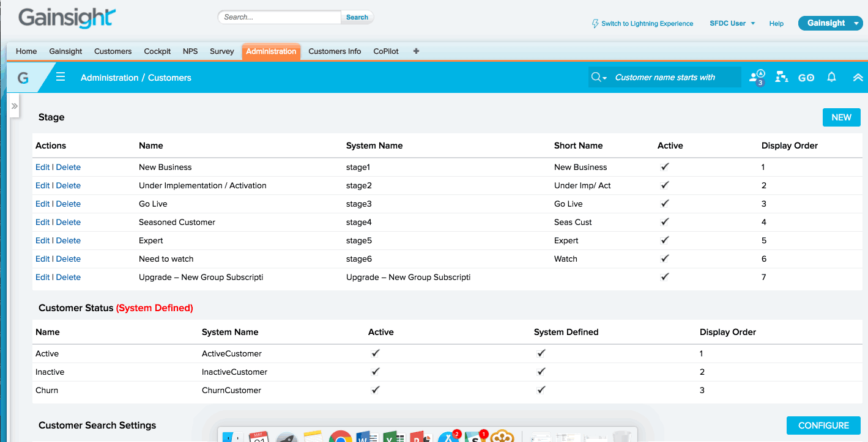Click the System Defined checkmark for ActiveCustomer
This screenshot has width=868, height=442.
pos(541,353)
